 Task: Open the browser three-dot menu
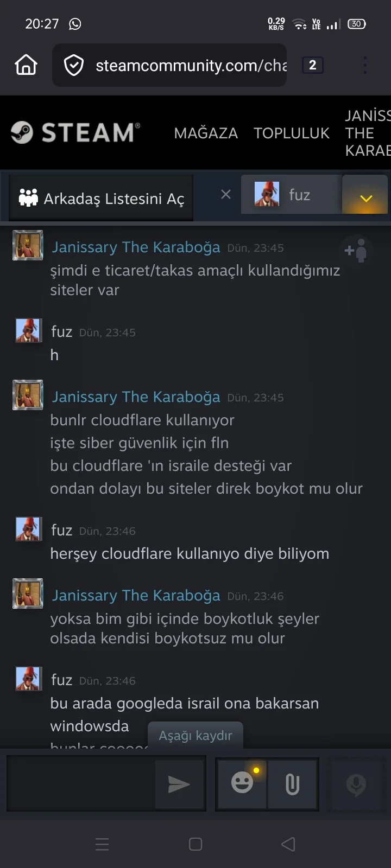[365, 65]
